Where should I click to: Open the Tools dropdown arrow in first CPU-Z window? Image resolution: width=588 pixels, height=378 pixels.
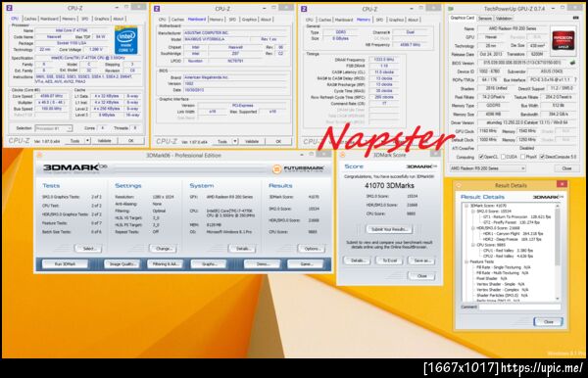[x=87, y=140]
